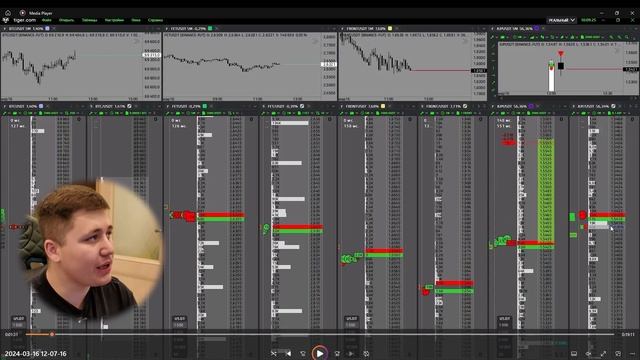Click BTCUSDT chart tab link color swatch

pyautogui.click(x=47, y=29)
